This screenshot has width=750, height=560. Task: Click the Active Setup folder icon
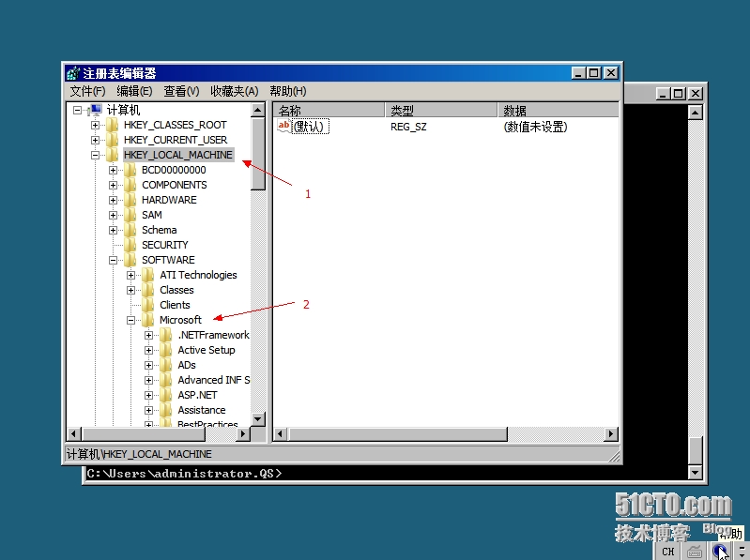tap(166, 350)
